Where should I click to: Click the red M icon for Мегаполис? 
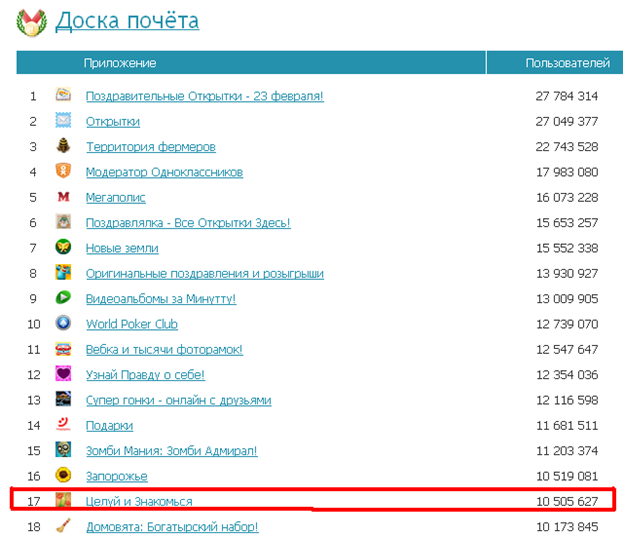pyautogui.click(x=63, y=197)
